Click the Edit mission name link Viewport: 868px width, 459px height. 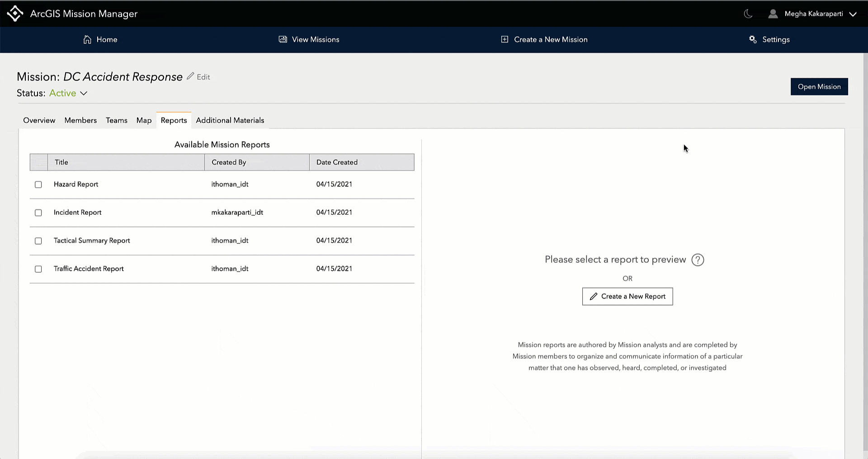point(203,77)
